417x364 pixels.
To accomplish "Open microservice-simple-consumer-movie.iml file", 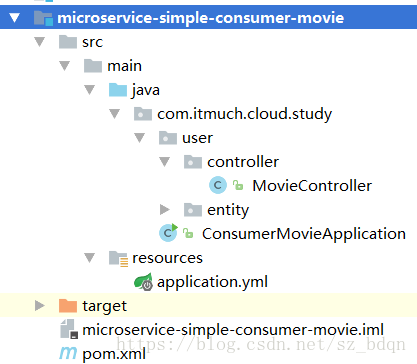I will 233,330.
